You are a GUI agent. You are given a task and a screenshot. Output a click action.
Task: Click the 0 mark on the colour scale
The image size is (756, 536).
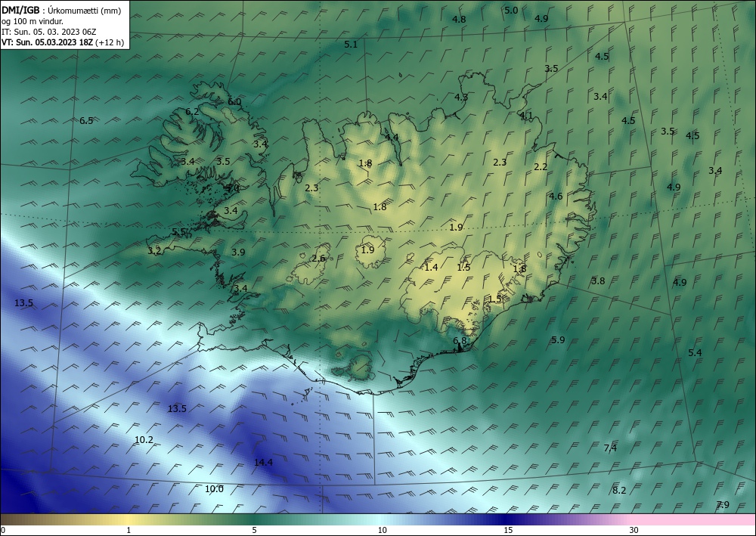coord(3,530)
